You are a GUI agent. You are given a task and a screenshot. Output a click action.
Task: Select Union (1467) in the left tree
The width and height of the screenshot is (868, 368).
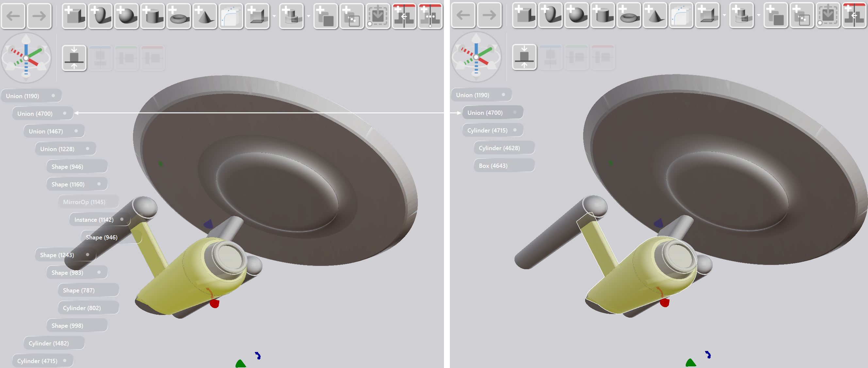tap(54, 131)
